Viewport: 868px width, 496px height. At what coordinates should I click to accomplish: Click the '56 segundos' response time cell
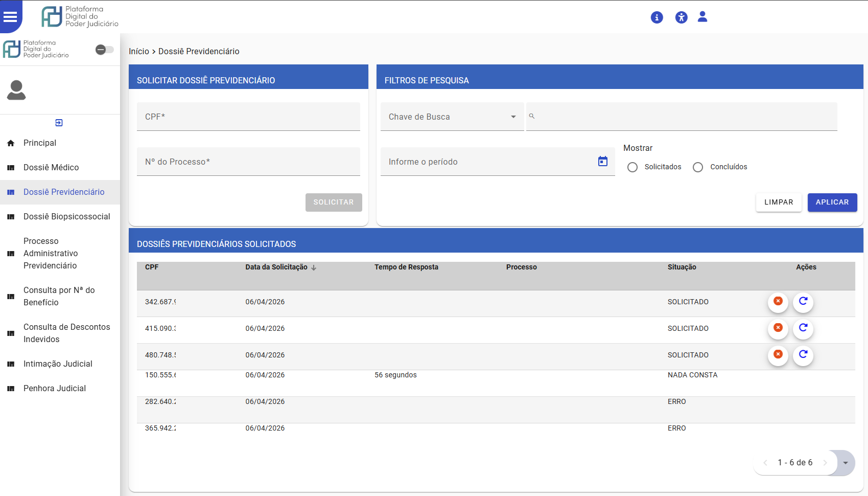395,375
